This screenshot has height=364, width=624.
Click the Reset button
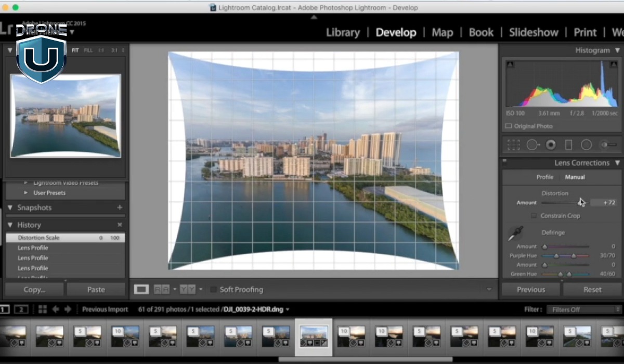(592, 290)
